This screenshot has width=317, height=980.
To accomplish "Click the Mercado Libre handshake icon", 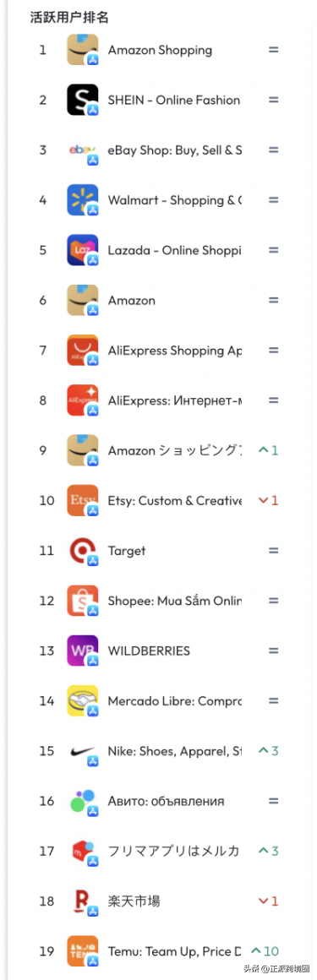I will click(x=83, y=700).
